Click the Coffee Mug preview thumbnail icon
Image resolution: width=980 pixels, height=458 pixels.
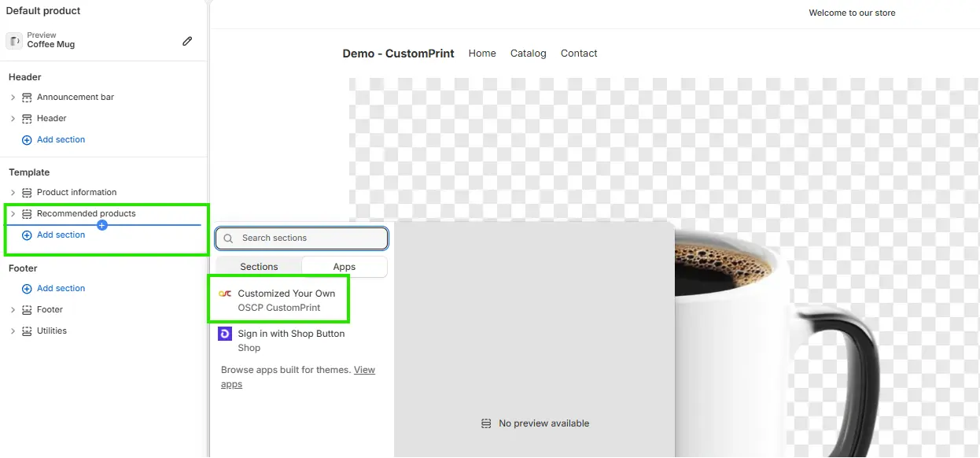[x=14, y=41]
